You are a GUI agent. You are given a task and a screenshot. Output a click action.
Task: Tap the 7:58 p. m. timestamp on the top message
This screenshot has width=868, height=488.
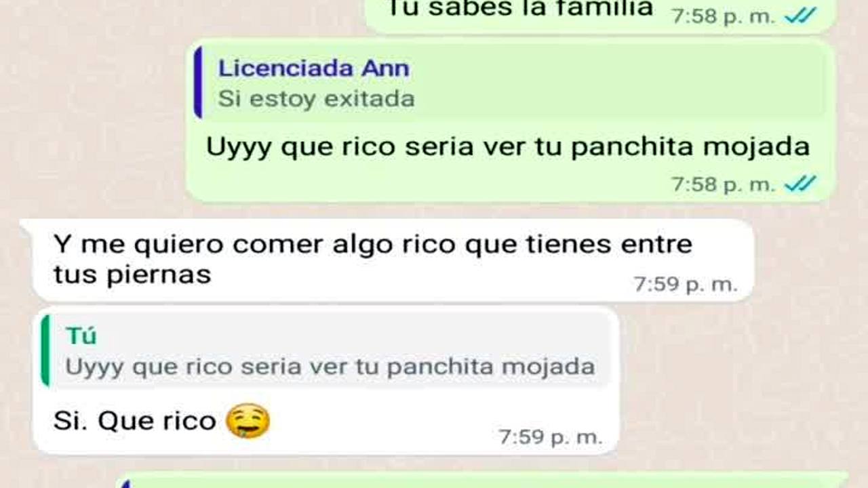(723, 16)
